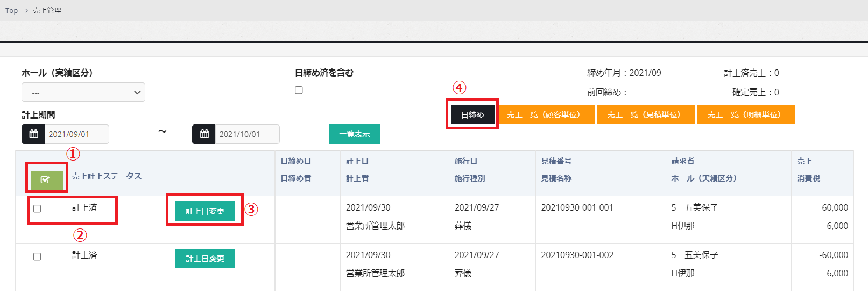868x299 pixels.
Task: Check the first 計上済 row checkbox
Action: [37, 208]
